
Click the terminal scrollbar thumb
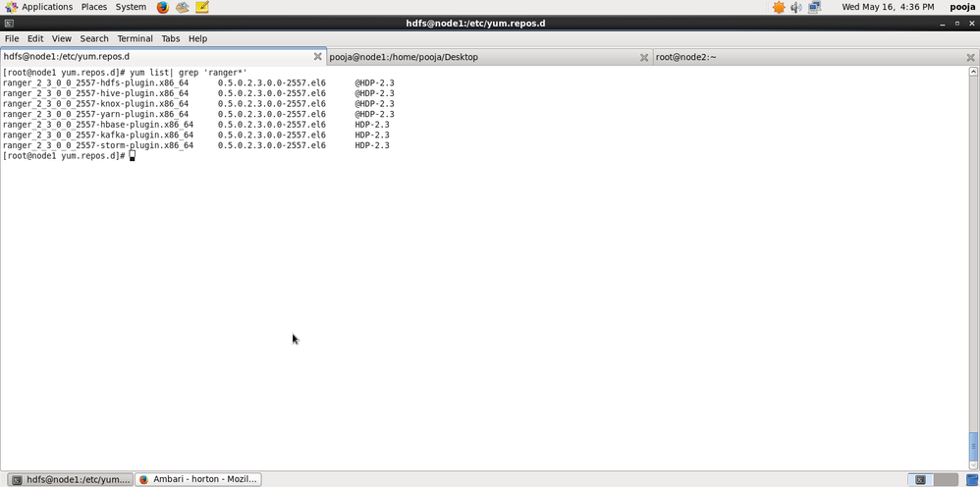(x=974, y=446)
